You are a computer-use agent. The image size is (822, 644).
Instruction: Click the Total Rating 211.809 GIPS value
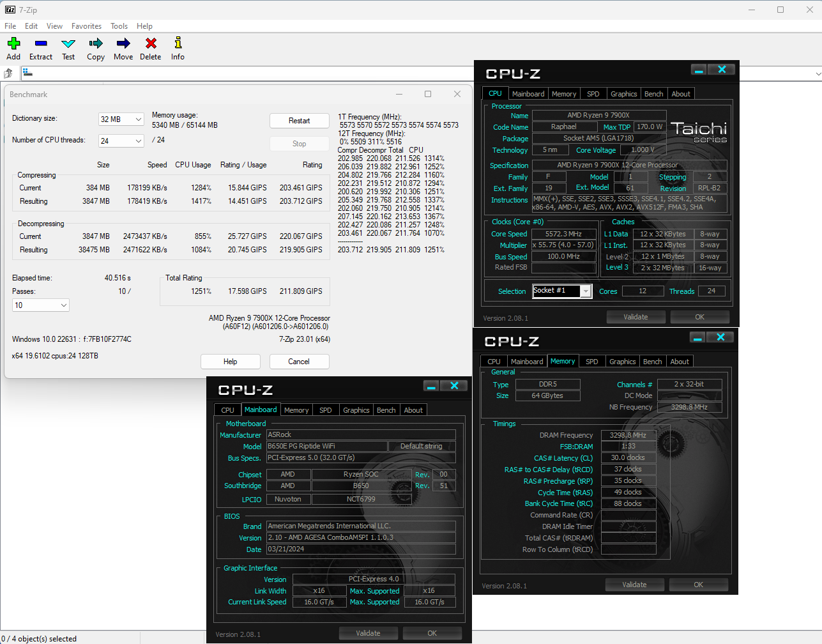click(301, 291)
